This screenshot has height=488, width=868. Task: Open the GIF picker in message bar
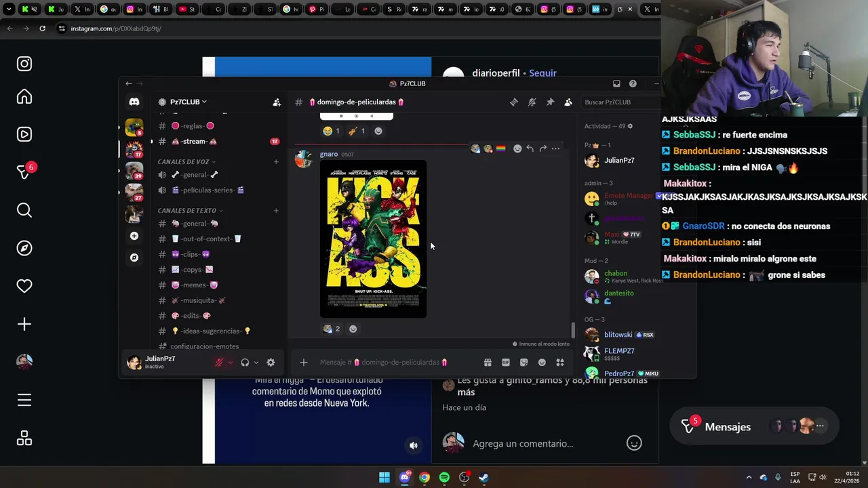(x=506, y=363)
